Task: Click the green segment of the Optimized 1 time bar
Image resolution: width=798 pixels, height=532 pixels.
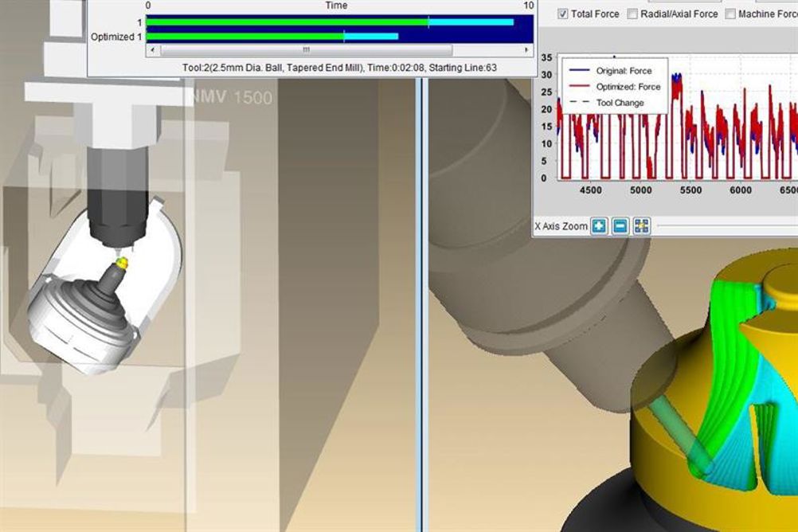Action: tap(245, 37)
